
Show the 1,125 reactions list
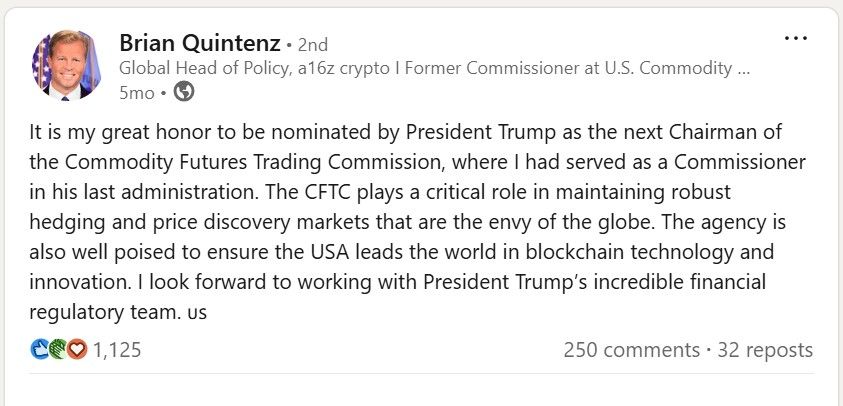[117, 350]
